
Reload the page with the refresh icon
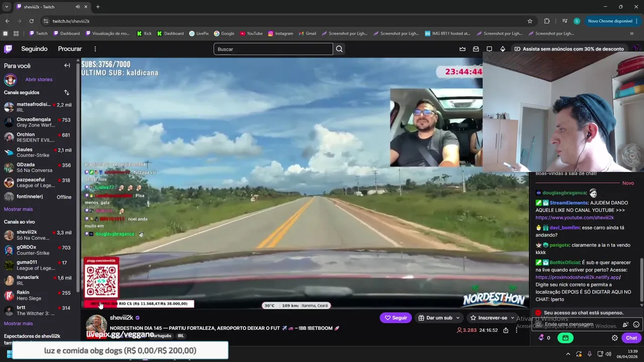31,21
